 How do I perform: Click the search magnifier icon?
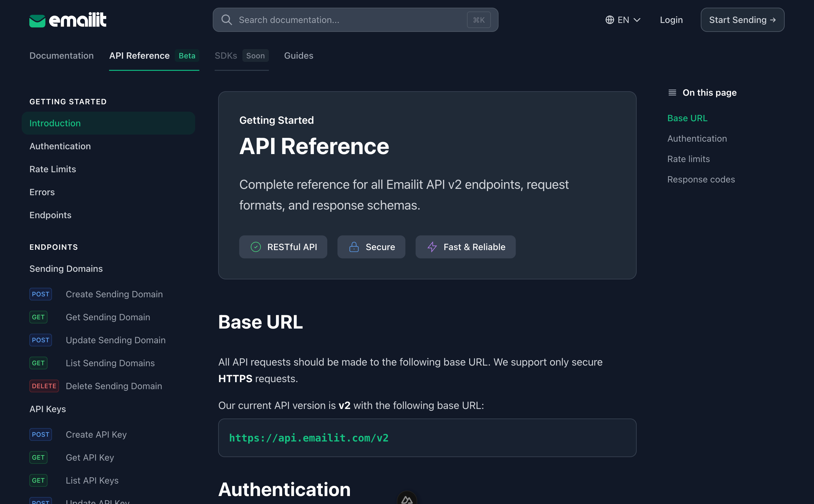[227, 20]
